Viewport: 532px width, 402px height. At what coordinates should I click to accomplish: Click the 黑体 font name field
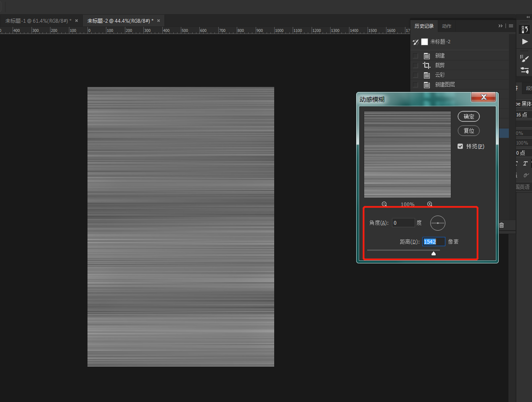click(524, 104)
